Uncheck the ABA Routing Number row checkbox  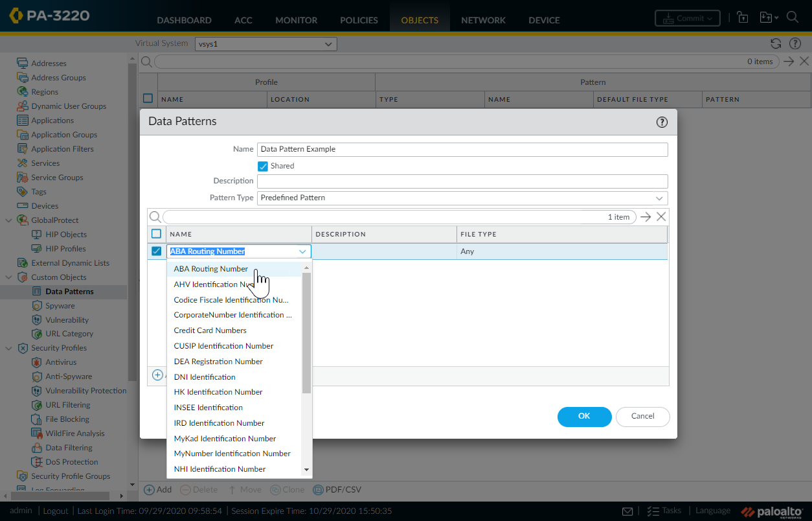pos(156,251)
